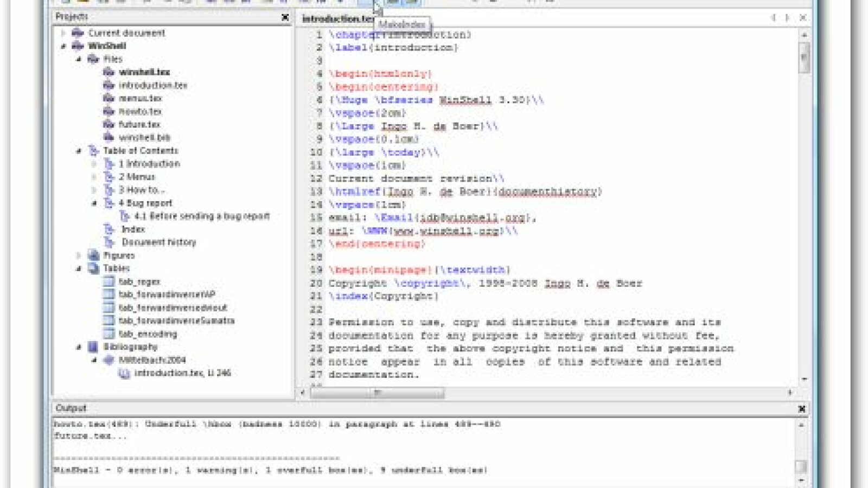Collapse the Files folder
This screenshot has height=488, width=868.
(79, 59)
